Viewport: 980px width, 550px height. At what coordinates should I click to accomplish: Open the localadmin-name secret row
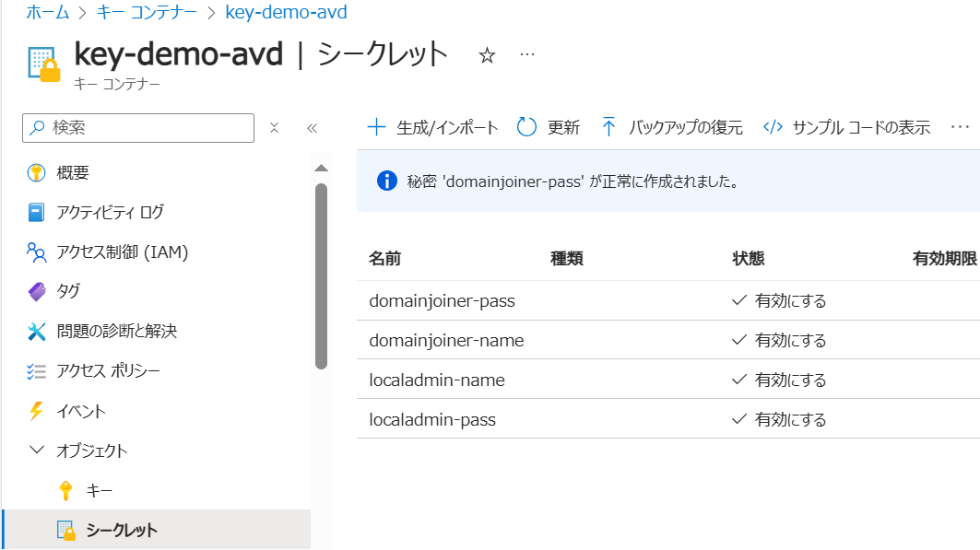(668, 380)
